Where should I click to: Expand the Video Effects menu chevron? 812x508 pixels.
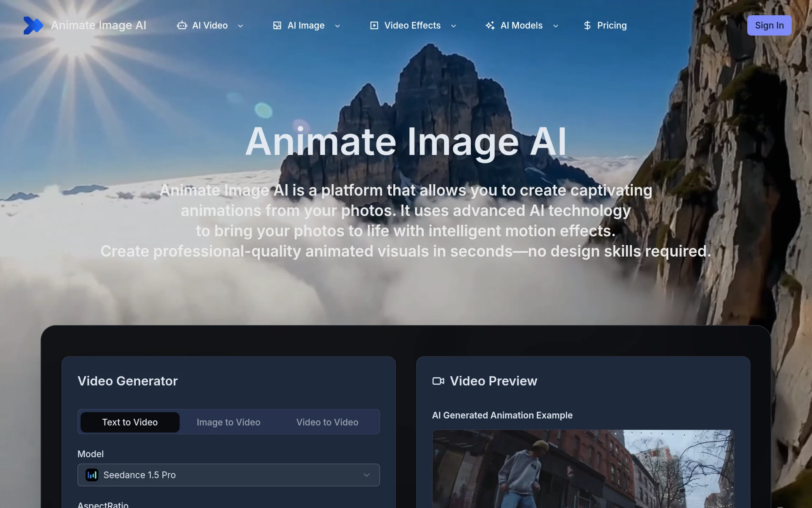pyautogui.click(x=453, y=26)
